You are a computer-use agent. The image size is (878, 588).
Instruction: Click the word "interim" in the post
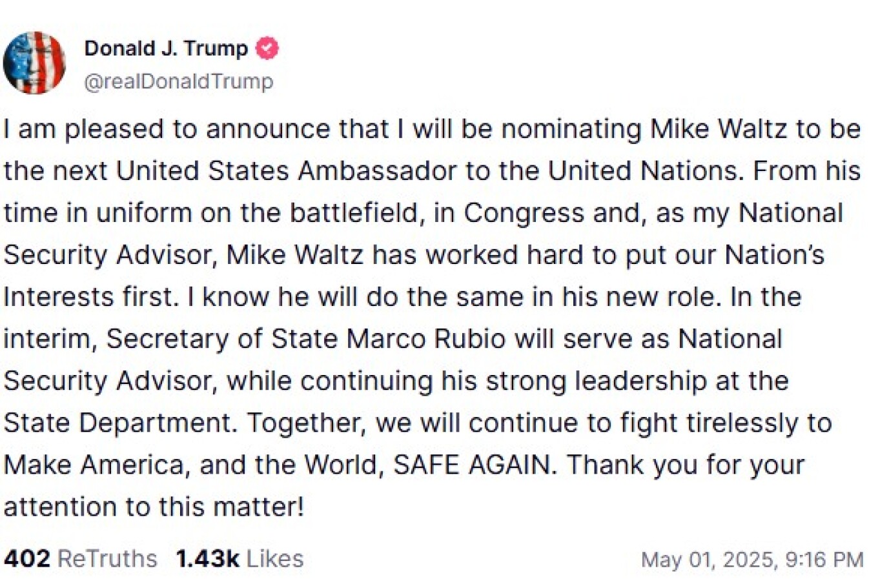[x=47, y=339]
